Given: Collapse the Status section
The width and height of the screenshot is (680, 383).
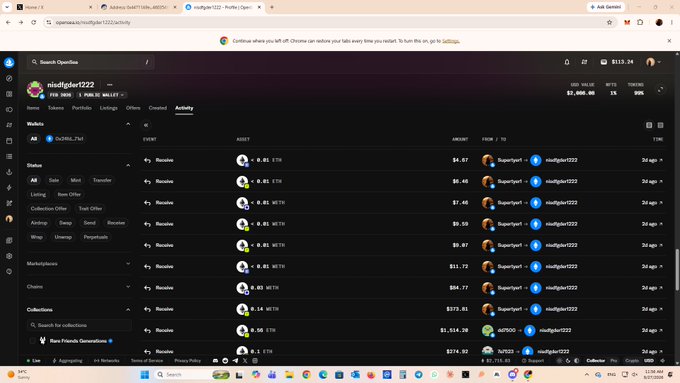Looking at the screenshot, I should tap(128, 165).
